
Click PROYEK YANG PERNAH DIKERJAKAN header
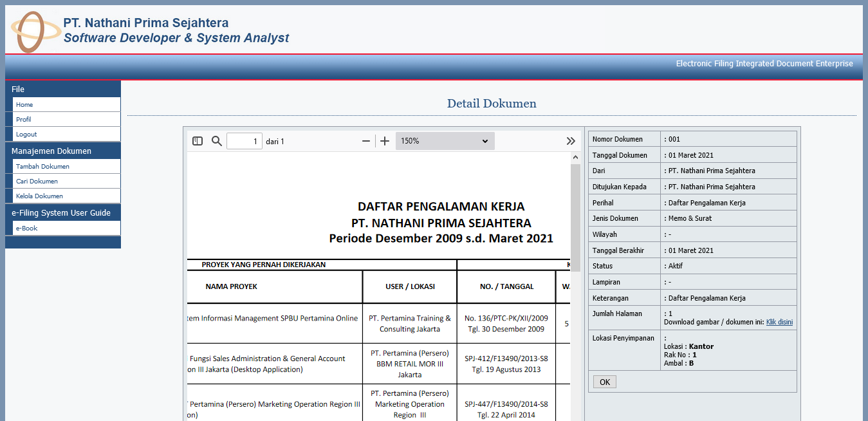click(264, 265)
